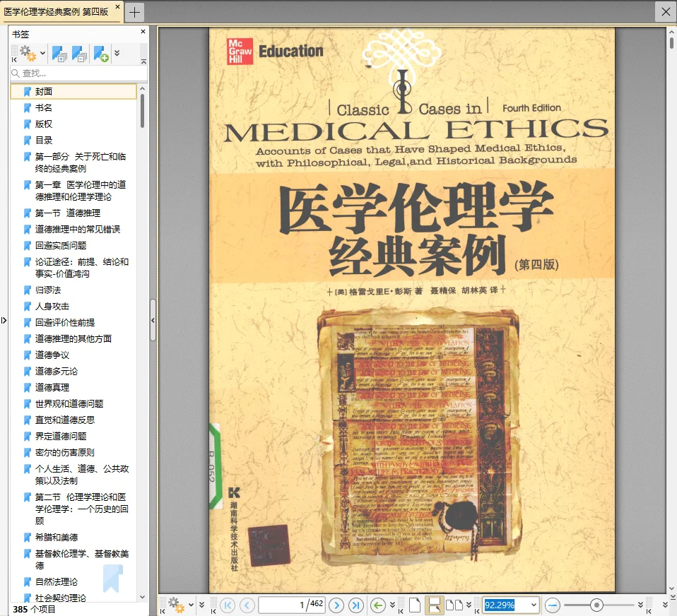Select single page layout icon
The width and height of the screenshot is (677, 616).
[415, 605]
